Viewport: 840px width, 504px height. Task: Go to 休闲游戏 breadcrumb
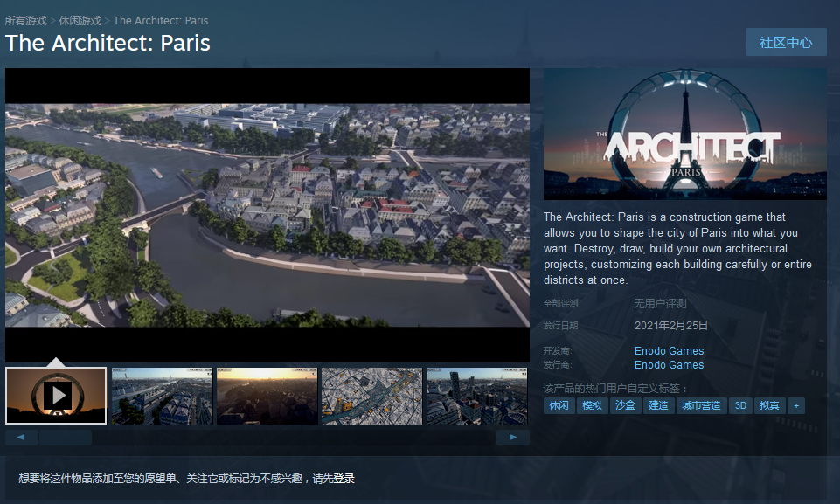pyautogui.click(x=80, y=20)
